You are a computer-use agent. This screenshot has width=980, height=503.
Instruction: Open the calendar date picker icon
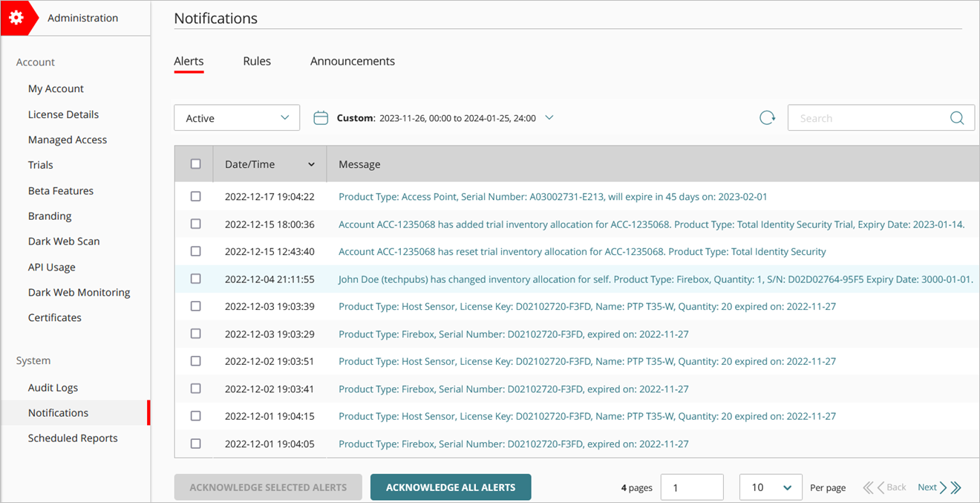(320, 117)
